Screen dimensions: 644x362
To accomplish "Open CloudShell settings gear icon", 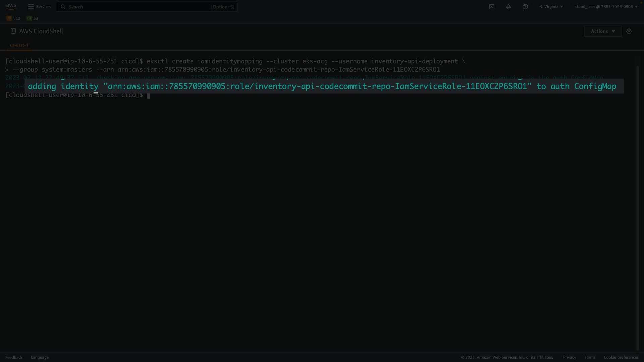I will 629,31.
